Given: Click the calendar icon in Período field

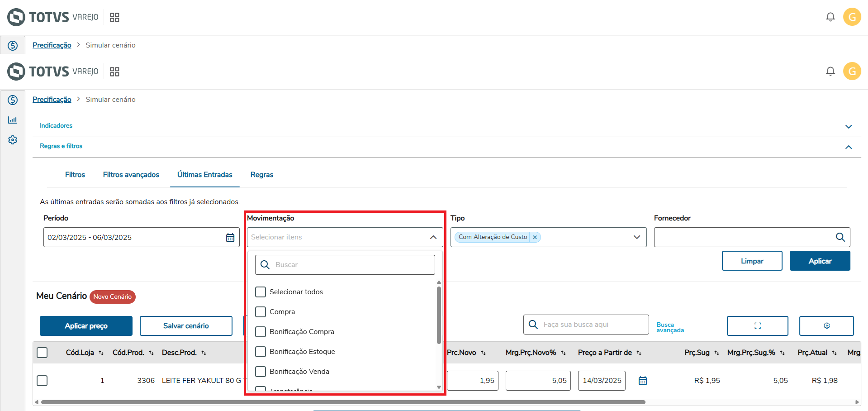Looking at the screenshot, I should (x=230, y=238).
